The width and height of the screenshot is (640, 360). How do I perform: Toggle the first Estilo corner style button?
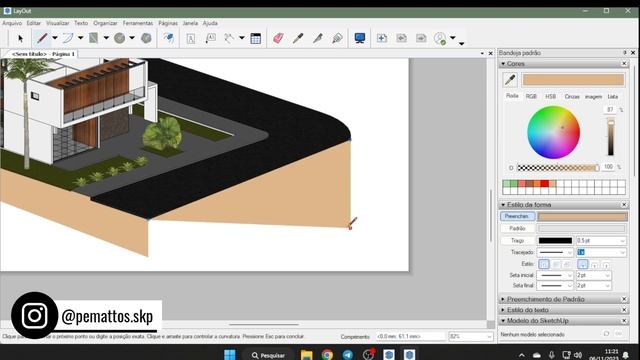(544, 264)
